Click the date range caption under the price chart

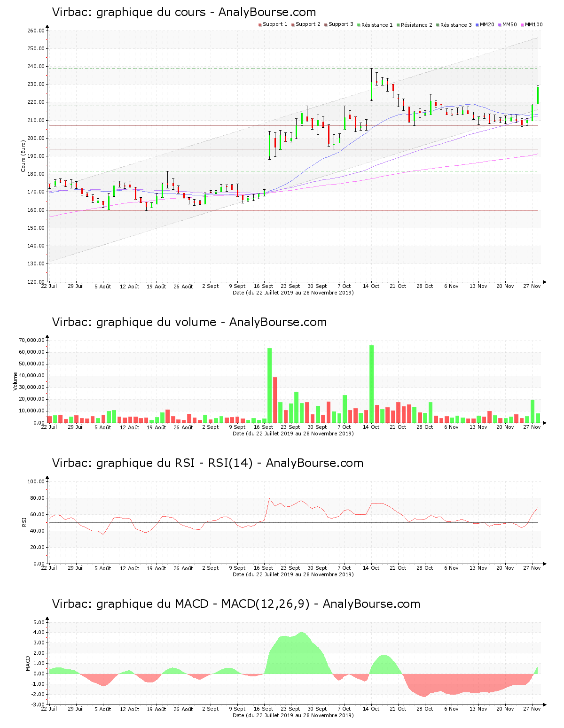[x=293, y=293]
